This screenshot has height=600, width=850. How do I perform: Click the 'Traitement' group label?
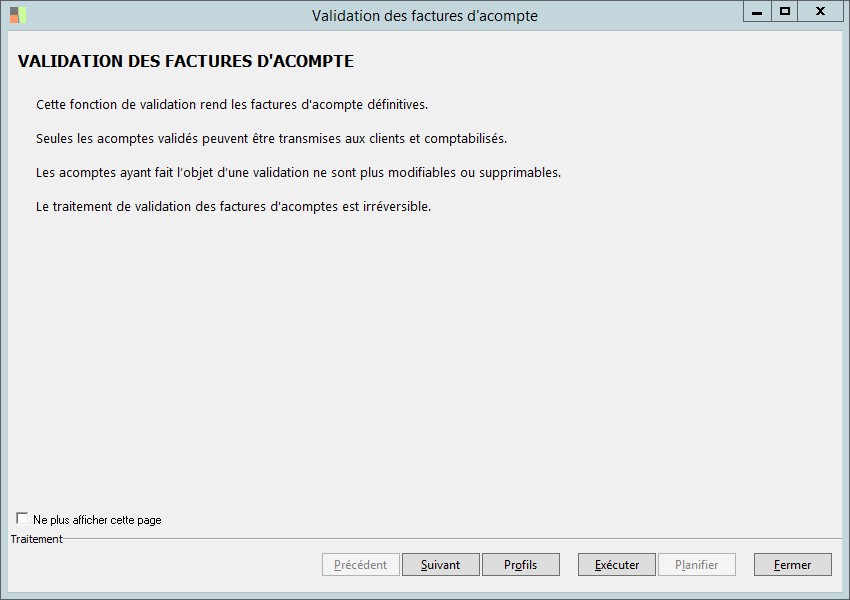coord(37,539)
